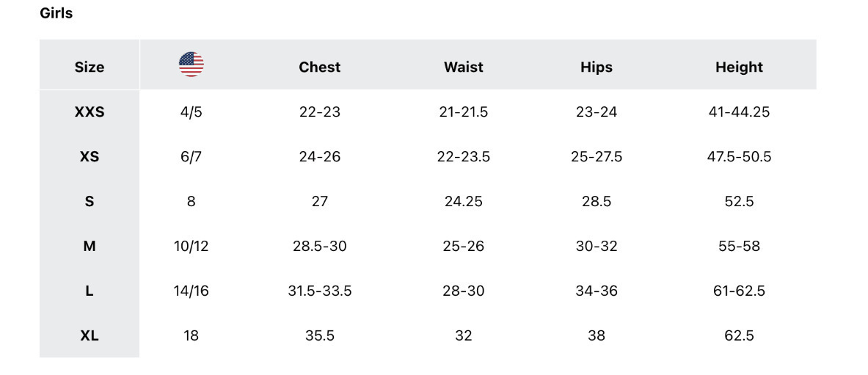
Task: Click hips measurement 25-27.5
Action: coord(596,156)
